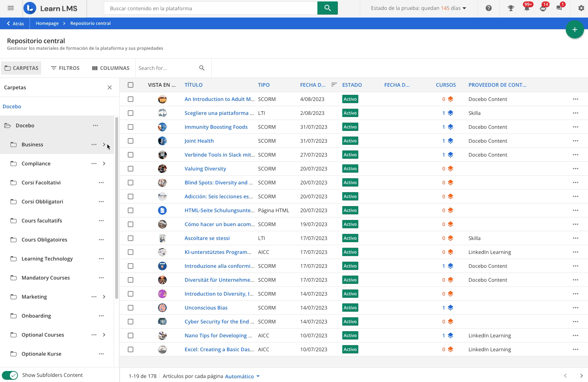Open the hamburger main menu

(11, 8)
